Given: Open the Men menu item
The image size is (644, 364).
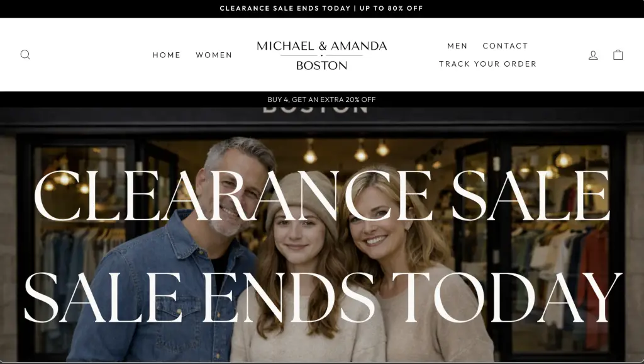Looking at the screenshot, I should click(x=458, y=46).
